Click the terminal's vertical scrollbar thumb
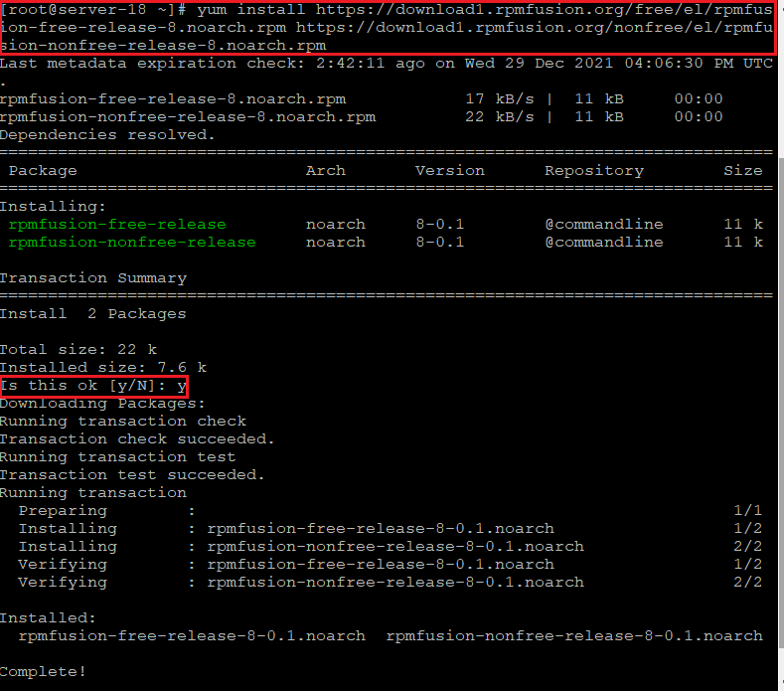This screenshot has width=784, height=691. (780, 403)
